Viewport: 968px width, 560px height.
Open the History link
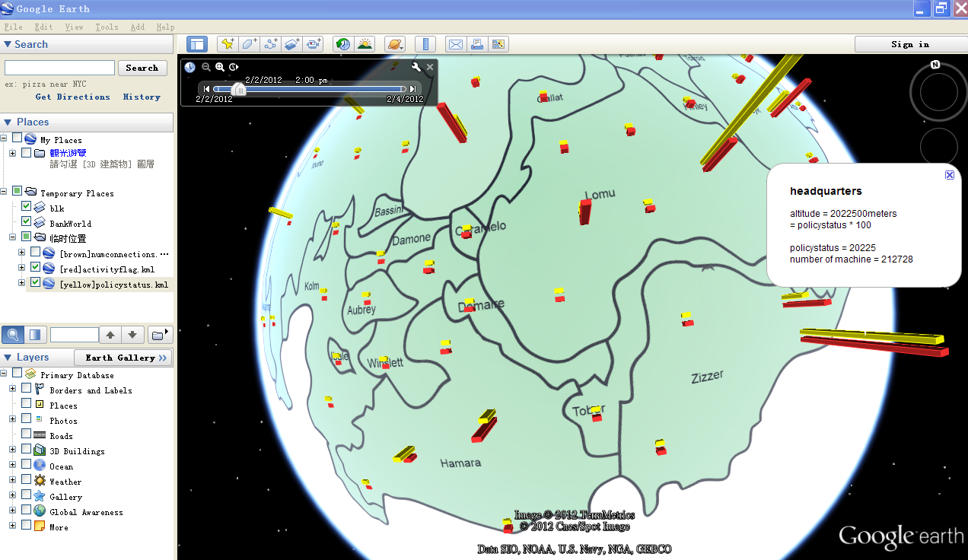click(x=142, y=97)
